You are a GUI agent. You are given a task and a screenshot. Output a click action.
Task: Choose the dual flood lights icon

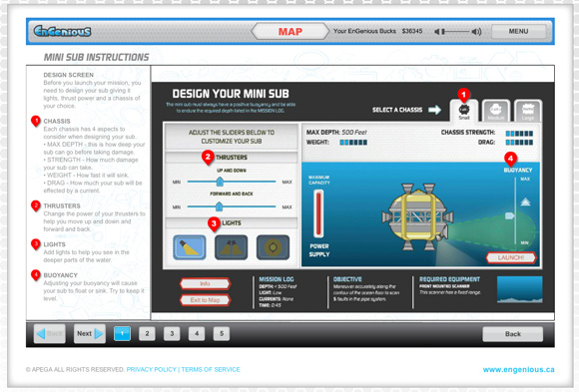(232, 247)
